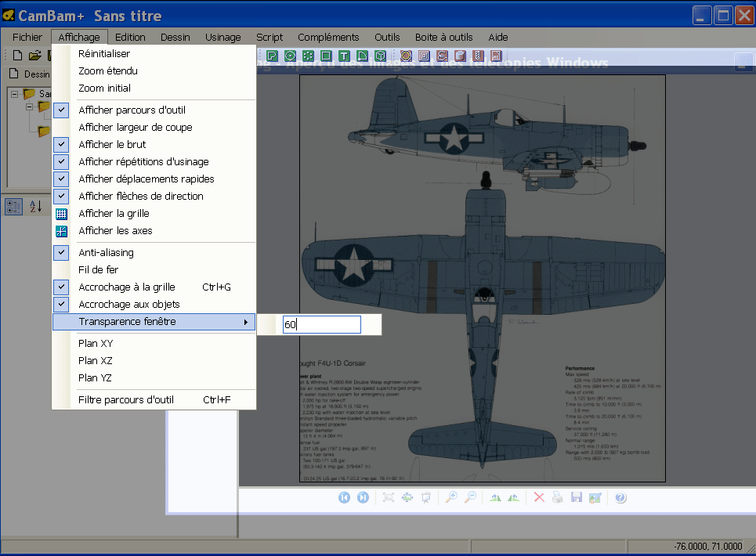Click the 3D cube surface icon
756x556 pixels.
381,56
